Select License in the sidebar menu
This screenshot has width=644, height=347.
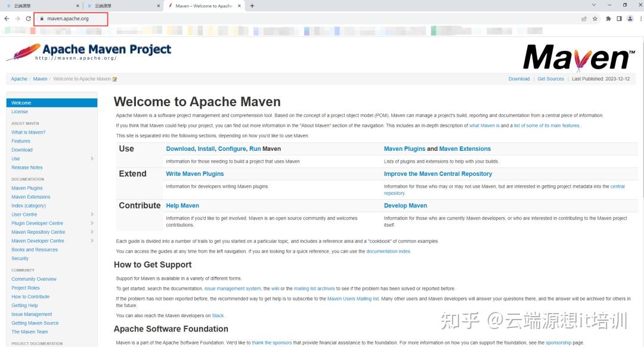[x=20, y=111]
